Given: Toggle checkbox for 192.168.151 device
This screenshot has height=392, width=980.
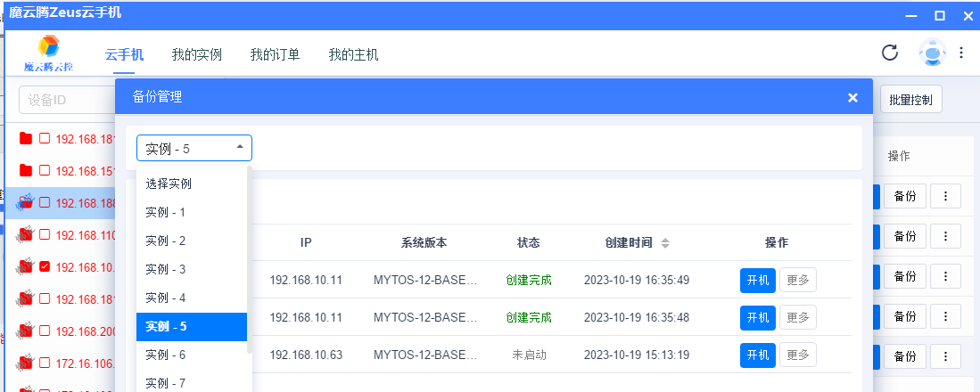Looking at the screenshot, I should (45, 170).
